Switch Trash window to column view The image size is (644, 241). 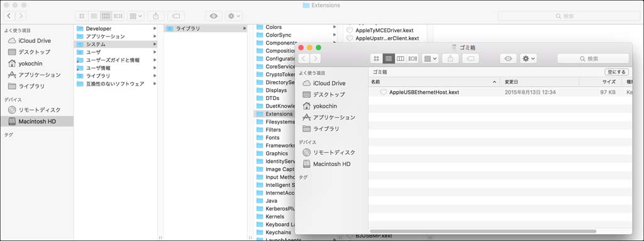[x=401, y=59]
